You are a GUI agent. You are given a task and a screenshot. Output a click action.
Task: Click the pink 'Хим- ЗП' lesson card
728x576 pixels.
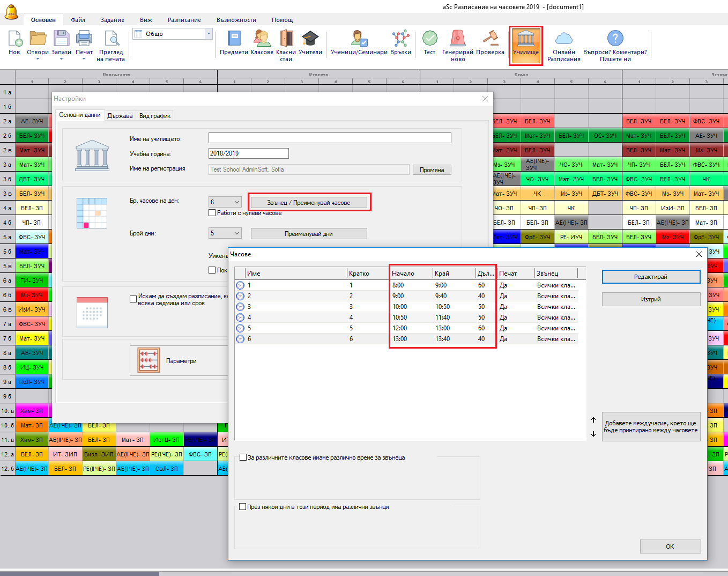(32, 411)
